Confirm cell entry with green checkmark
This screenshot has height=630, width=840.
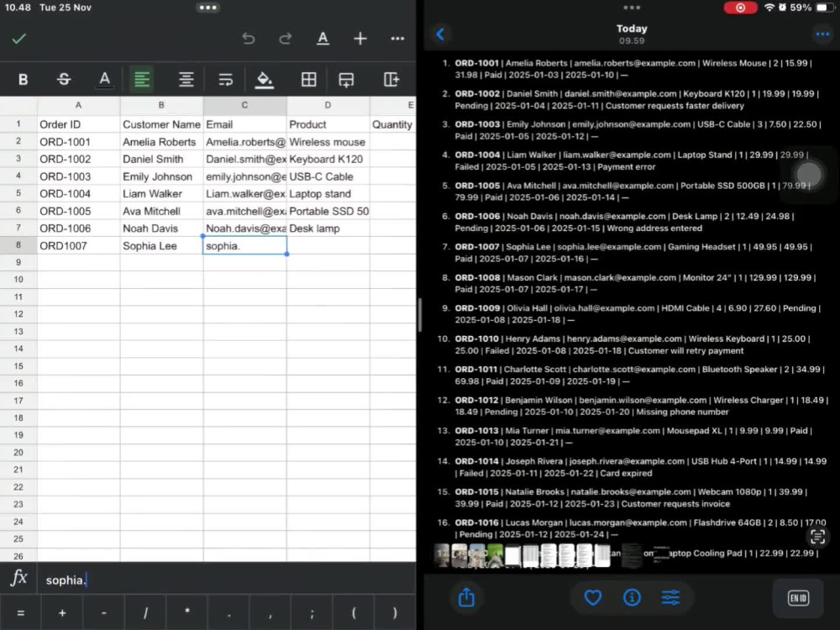[19, 39]
